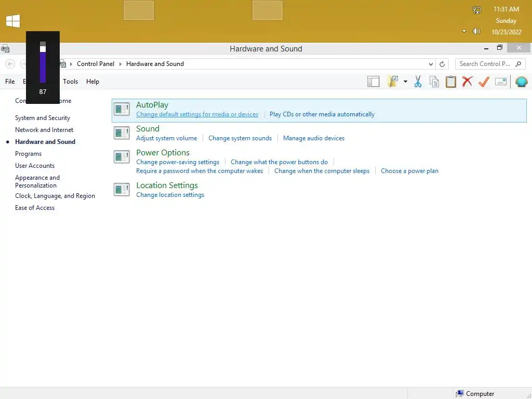Screen dimensions: 532x399
Task: Go to Clock, Language, and Region
Action: [x=55, y=196]
